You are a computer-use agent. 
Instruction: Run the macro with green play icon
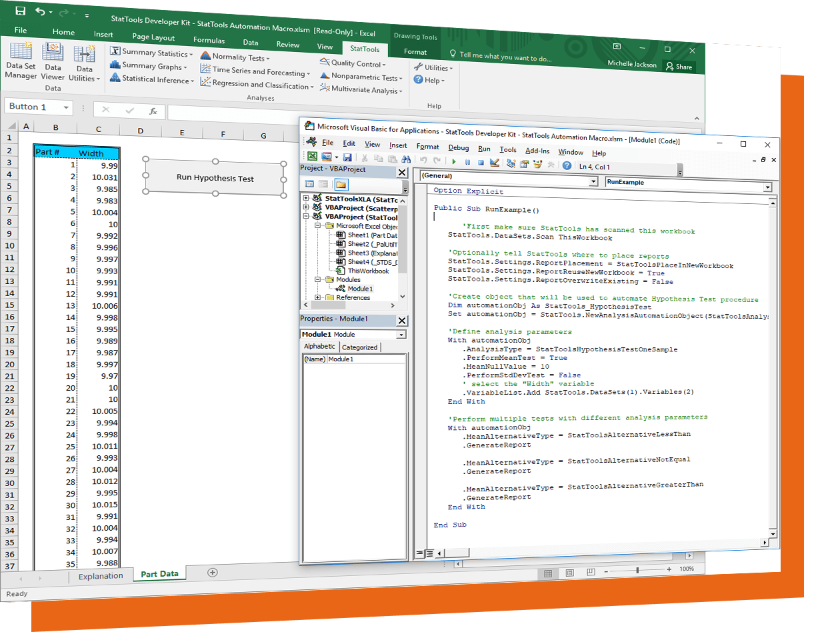point(454,161)
